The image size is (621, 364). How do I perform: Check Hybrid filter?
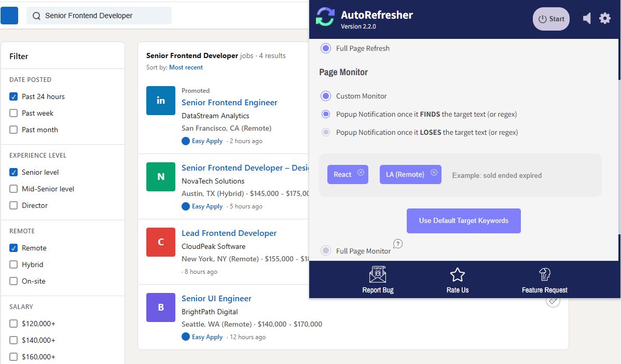(x=13, y=264)
